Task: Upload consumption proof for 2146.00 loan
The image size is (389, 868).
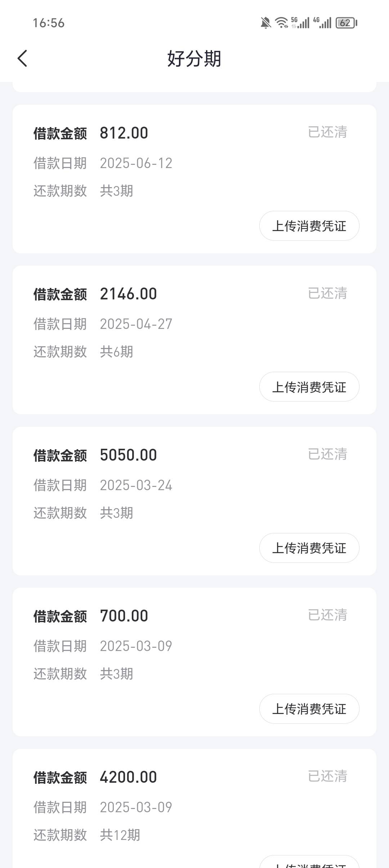Action: [x=309, y=387]
